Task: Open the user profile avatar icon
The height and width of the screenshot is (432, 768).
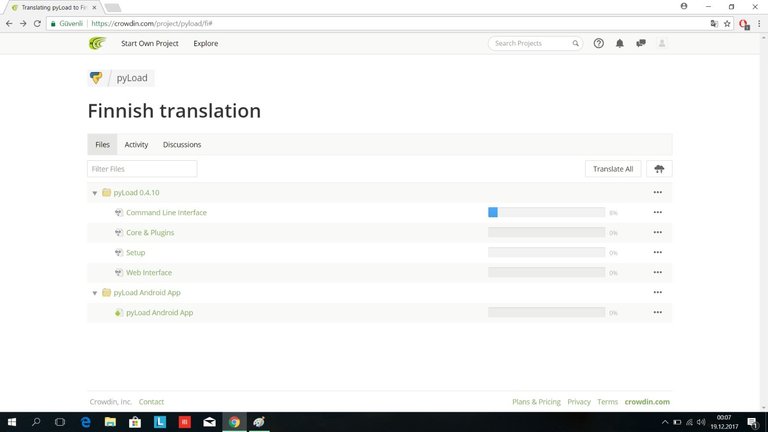Action: [662, 43]
